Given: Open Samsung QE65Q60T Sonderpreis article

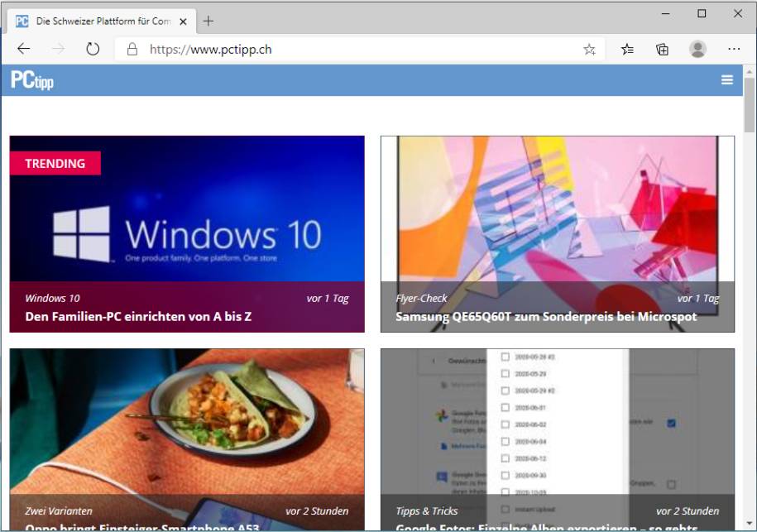Looking at the screenshot, I should [x=546, y=317].
